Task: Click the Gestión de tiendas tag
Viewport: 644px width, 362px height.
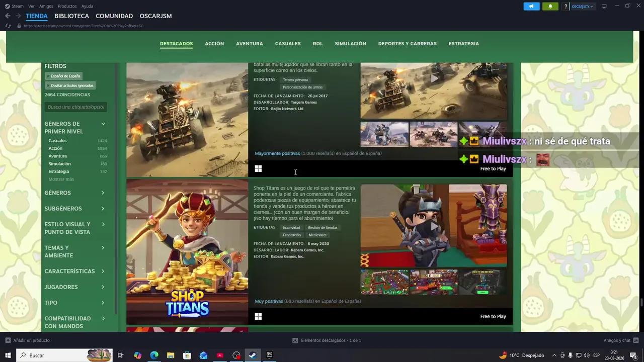Action: click(323, 228)
